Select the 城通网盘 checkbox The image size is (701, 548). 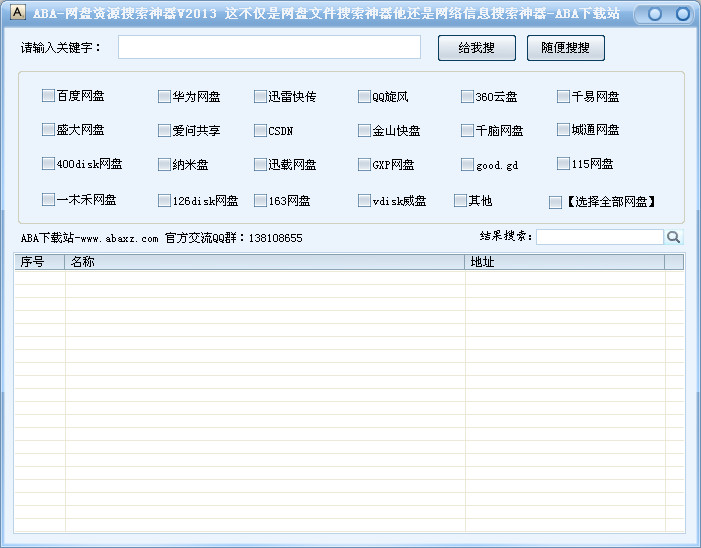pos(563,130)
